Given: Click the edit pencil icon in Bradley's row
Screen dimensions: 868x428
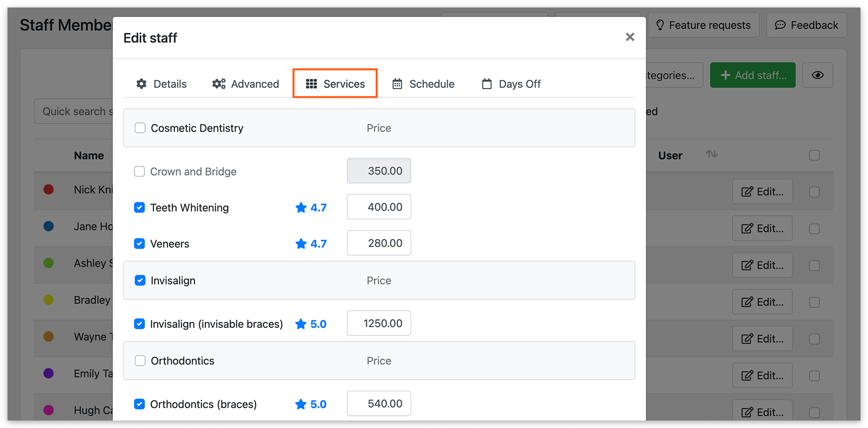Looking at the screenshot, I should pos(748,302).
